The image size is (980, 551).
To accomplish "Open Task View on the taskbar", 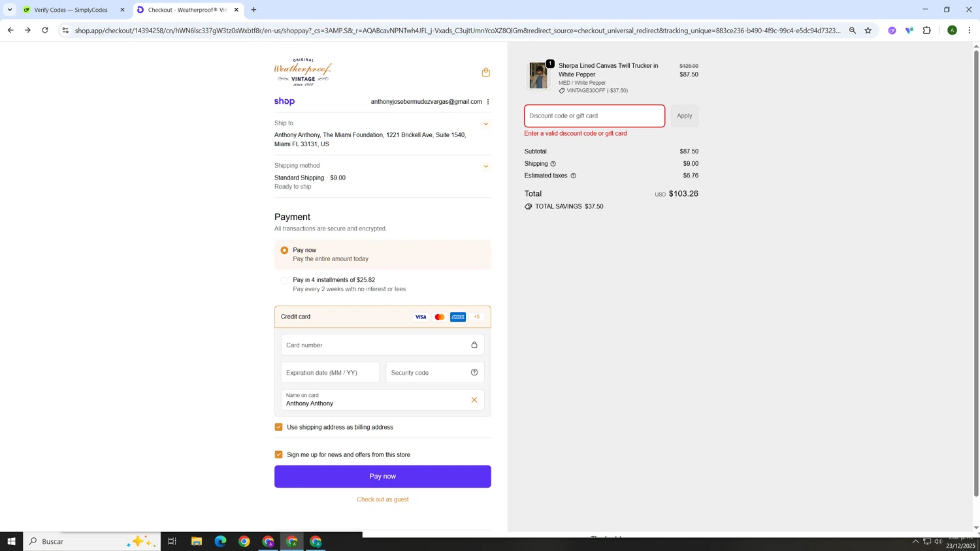I will [x=172, y=541].
